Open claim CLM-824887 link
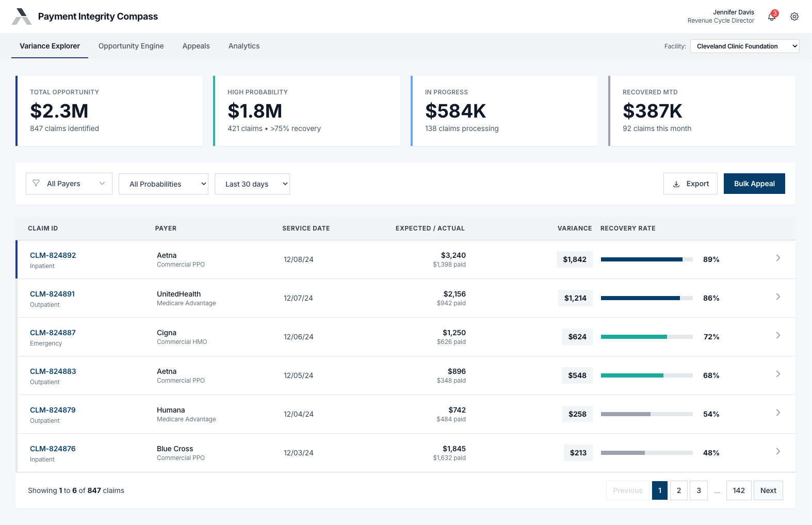The image size is (812, 525). pos(53,333)
